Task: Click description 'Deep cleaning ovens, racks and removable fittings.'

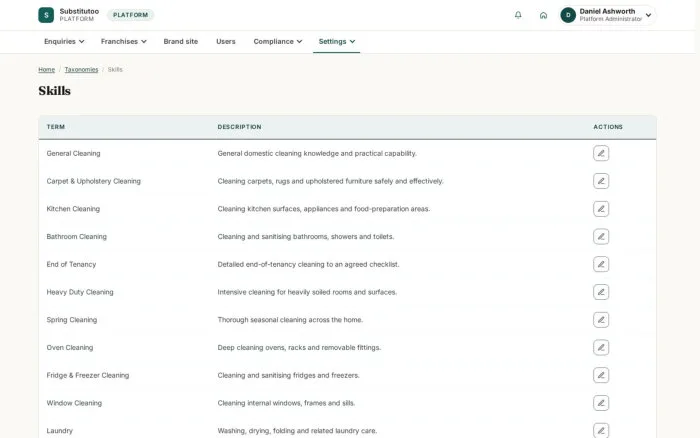Action: coord(299,347)
